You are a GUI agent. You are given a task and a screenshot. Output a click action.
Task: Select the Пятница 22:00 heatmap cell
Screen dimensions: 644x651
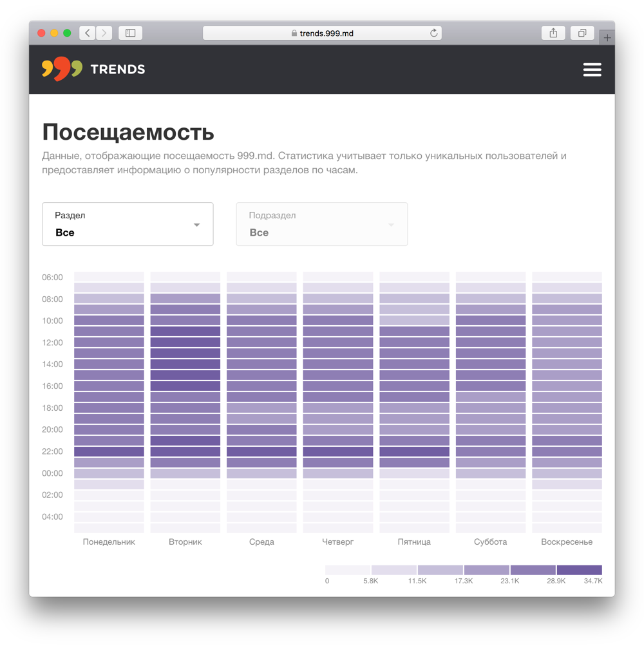(x=414, y=451)
